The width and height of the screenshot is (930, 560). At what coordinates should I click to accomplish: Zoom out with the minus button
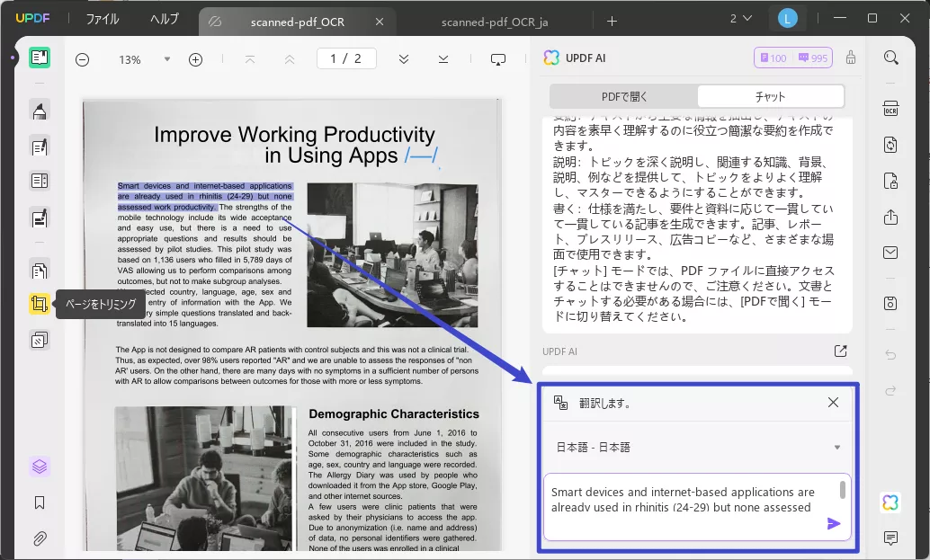[83, 59]
